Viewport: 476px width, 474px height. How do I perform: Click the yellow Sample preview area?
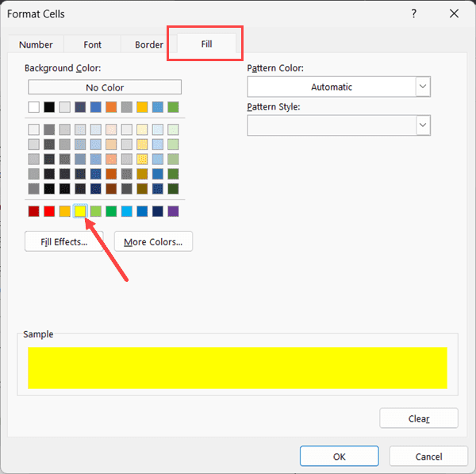pyautogui.click(x=237, y=368)
